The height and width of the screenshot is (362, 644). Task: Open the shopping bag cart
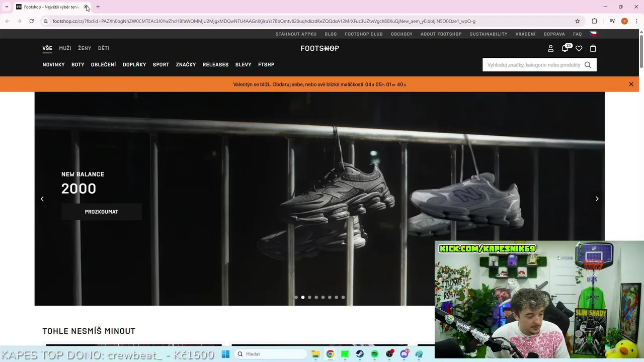pos(593,48)
